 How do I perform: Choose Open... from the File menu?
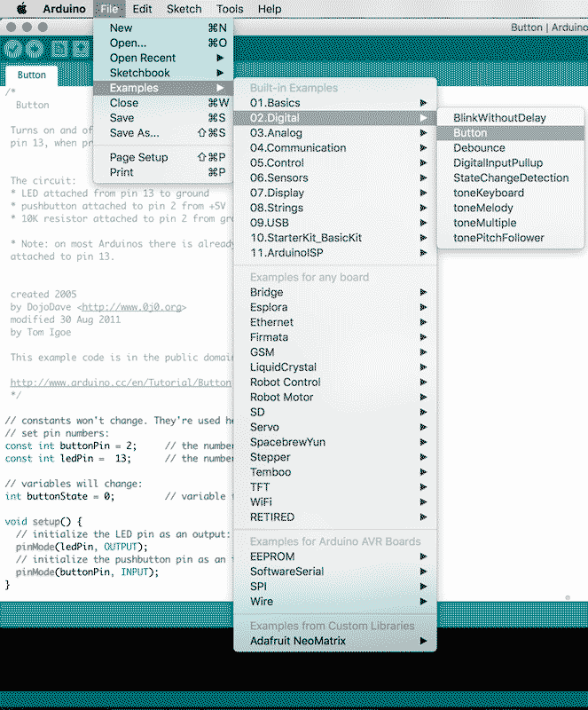(163, 43)
